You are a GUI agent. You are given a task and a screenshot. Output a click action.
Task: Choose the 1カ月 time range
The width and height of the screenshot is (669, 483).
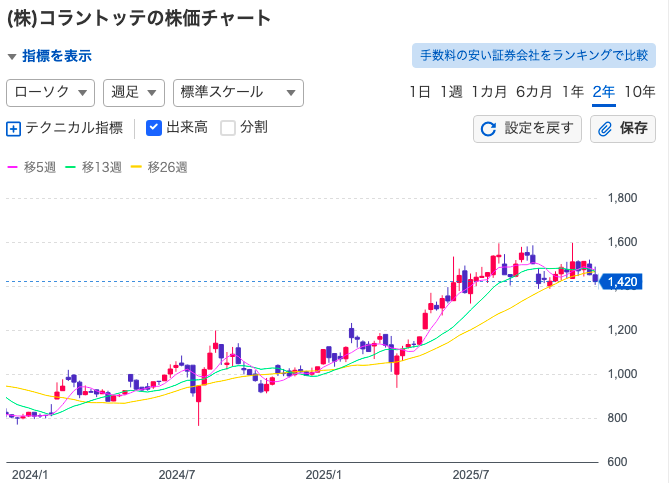489,92
